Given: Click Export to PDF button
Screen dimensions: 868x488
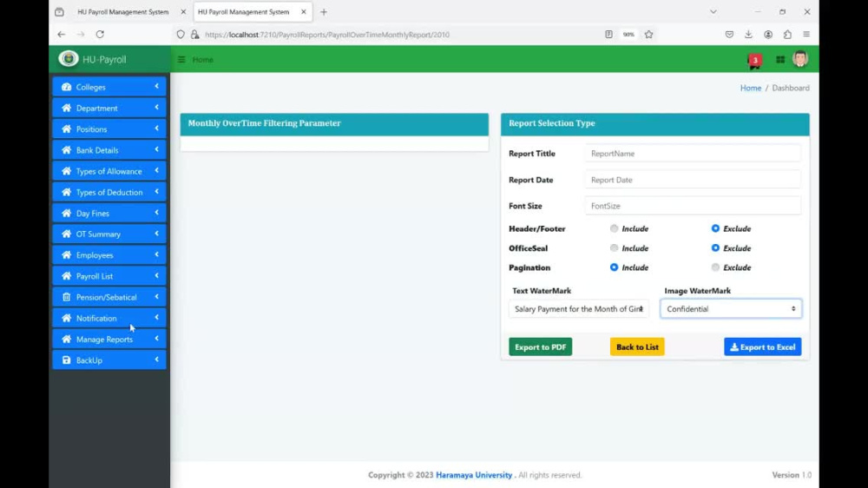Looking at the screenshot, I should point(540,346).
